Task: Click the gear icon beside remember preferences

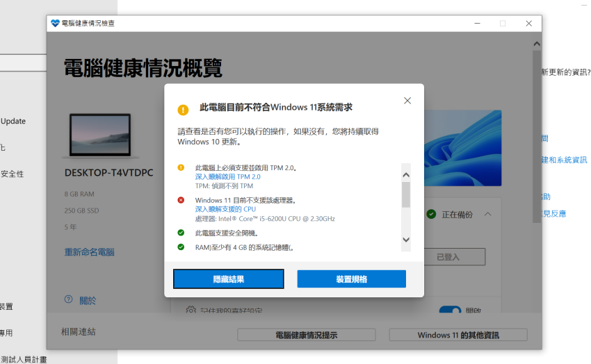Action: click(191, 310)
